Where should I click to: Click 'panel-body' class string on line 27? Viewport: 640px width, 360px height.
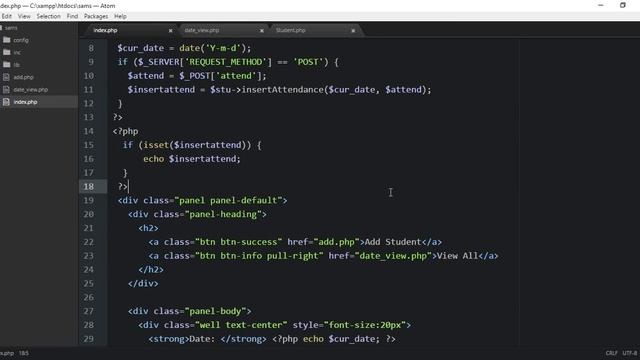click(215, 311)
